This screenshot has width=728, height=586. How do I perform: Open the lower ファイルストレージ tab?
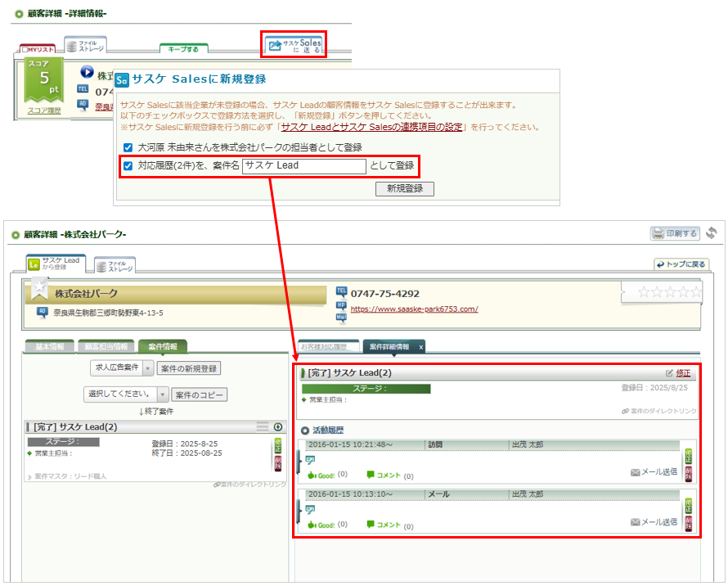tap(115, 266)
